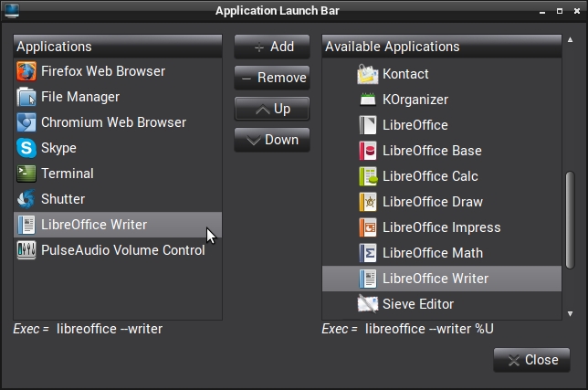Select the PulseAudio Volume Control icon
The width and height of the screenshot is (588, 390).
pyautogui.click(x=26, y=250)
